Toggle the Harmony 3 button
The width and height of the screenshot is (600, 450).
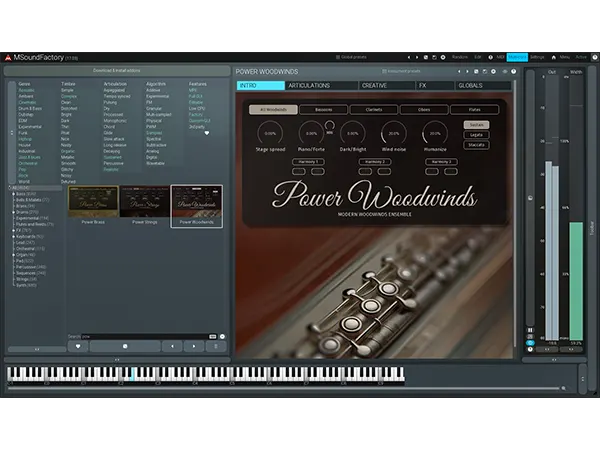point(441,162)
